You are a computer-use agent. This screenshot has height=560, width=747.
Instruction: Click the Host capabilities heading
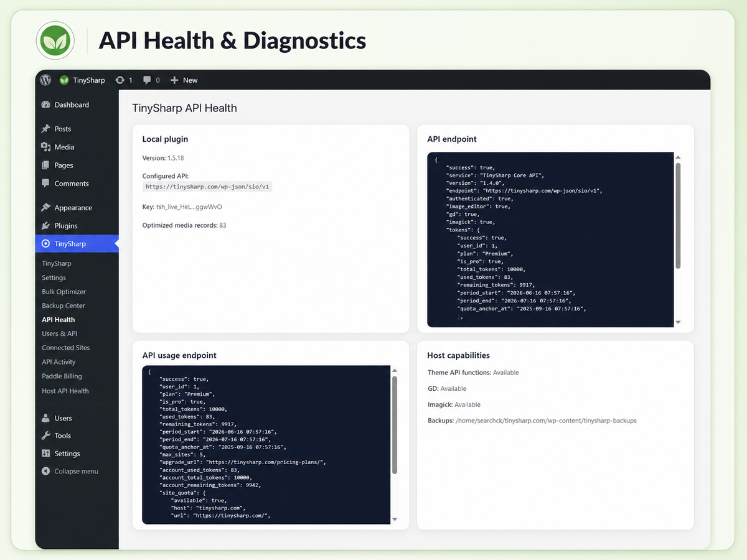pyautogui.click(x=458, y=356)
